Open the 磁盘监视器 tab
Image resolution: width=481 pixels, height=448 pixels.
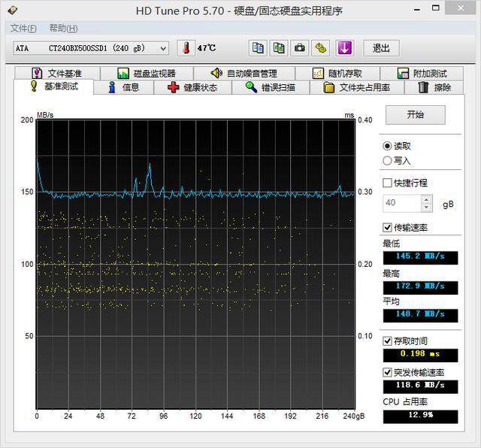coord(146,73)
